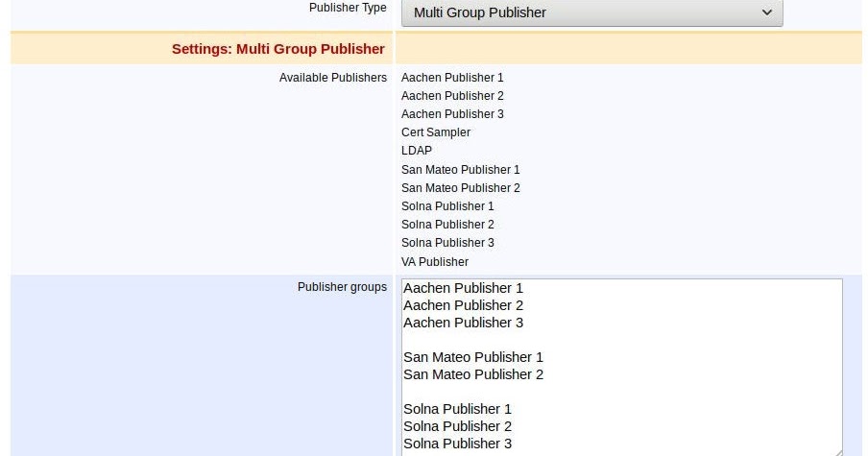Select 'Aachen Publisher 1' in Available Publishers
Viewport: 868px width, 456px height.
(x=452, y=78)
